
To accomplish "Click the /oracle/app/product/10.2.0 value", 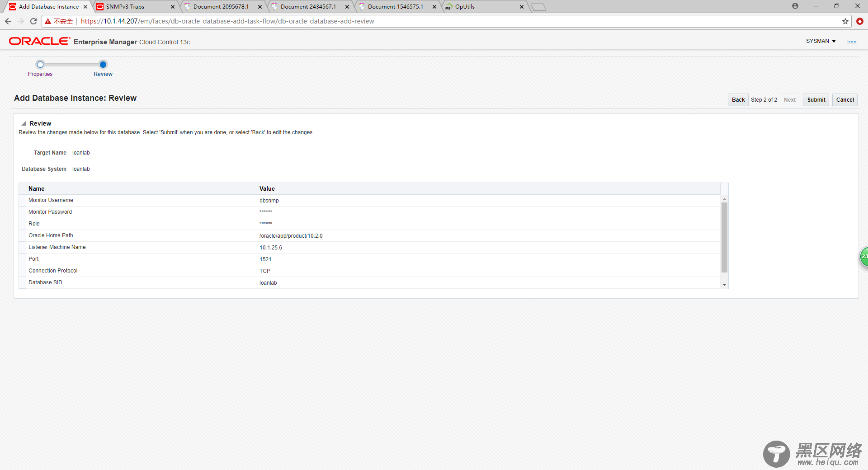I will click(291, 236).
